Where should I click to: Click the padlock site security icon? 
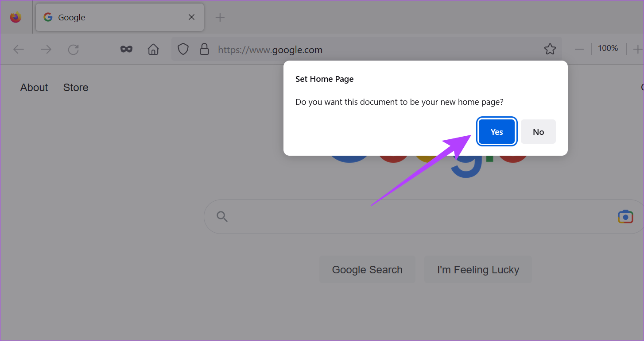[204, 49]
